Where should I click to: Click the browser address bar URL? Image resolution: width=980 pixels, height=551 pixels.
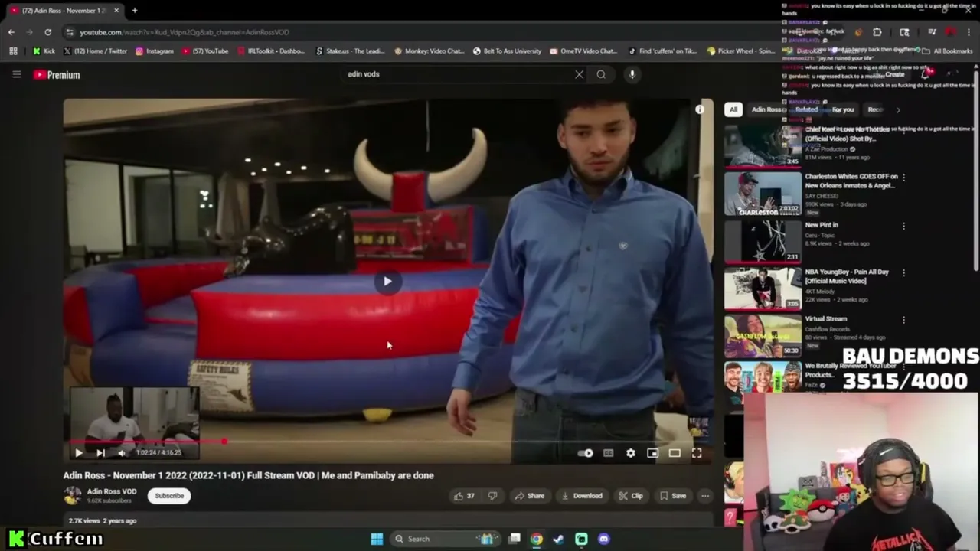pyautogui.click(x=185, y=32)
